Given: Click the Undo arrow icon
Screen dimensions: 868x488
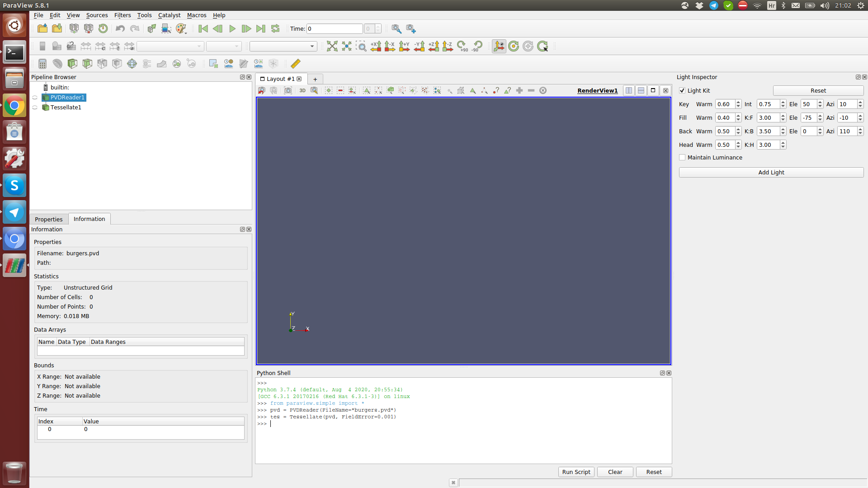Looking at the screenshot, I should tap(120, 28).
